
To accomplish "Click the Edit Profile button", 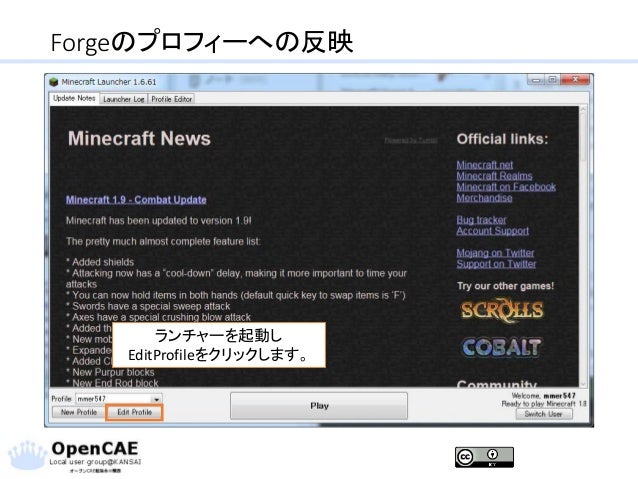I will [134, 412].
